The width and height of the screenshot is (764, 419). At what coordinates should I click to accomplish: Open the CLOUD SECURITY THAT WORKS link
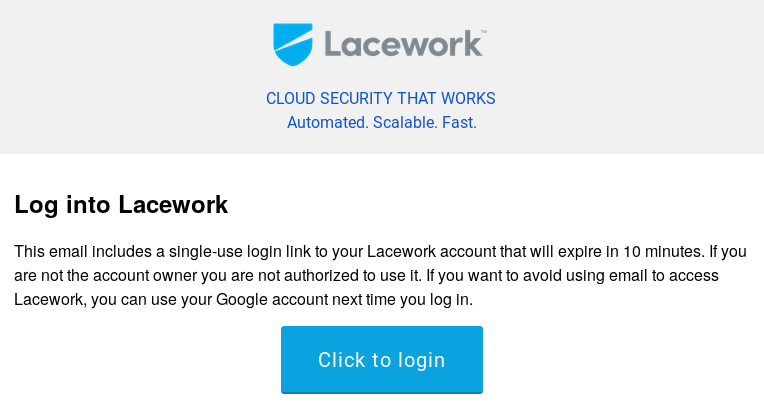381,98
